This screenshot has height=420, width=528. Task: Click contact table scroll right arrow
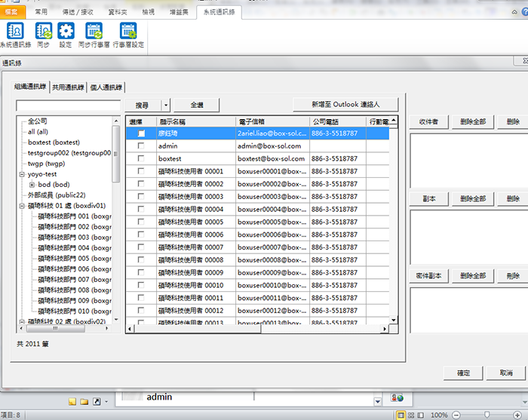(x=385, y=329)
